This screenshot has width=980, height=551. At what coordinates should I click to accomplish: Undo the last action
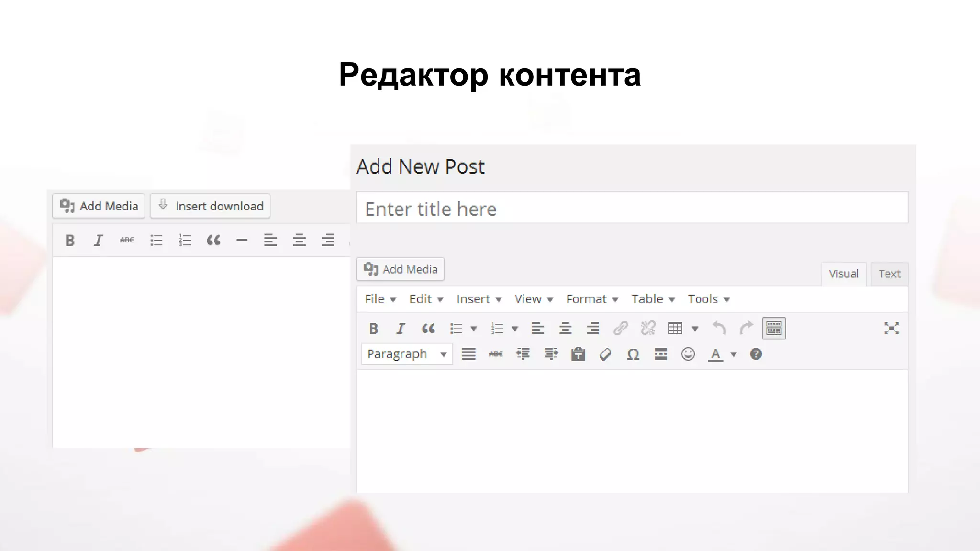click(x=719, y=329)
